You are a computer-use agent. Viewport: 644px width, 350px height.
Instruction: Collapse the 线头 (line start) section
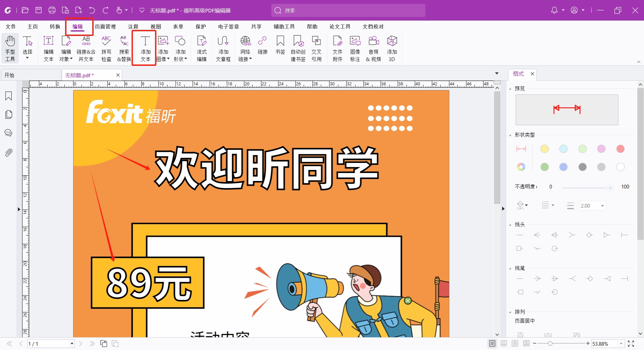pyautogui.click(x=510, y=225)
